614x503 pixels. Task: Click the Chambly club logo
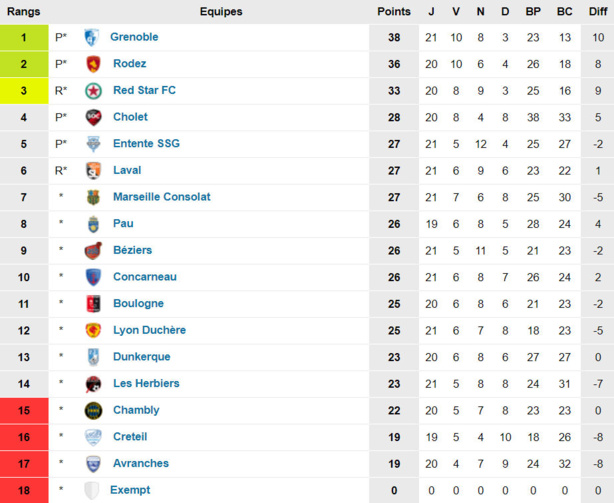93,410
